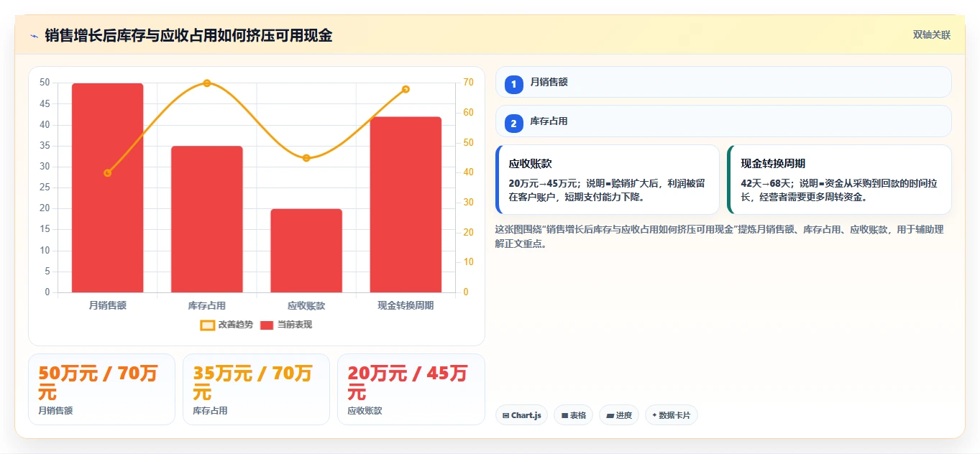Click the lightning icon beside the title
Screen dimensions: 980x454
[x=34, y=35]
